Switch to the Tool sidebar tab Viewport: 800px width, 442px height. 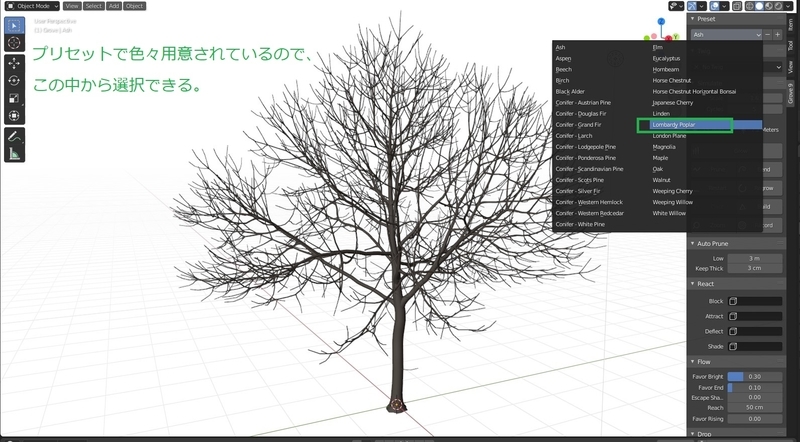(x=791, y=46)
